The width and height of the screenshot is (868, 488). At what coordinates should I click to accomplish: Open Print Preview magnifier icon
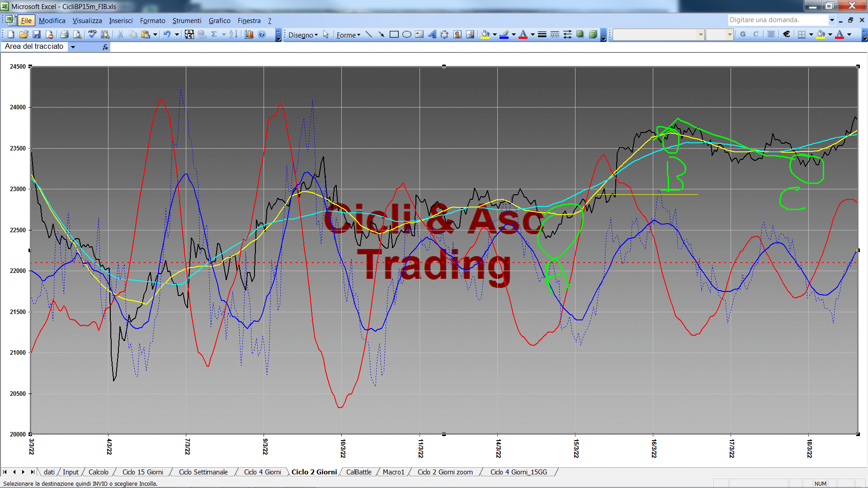click(77, 34)
